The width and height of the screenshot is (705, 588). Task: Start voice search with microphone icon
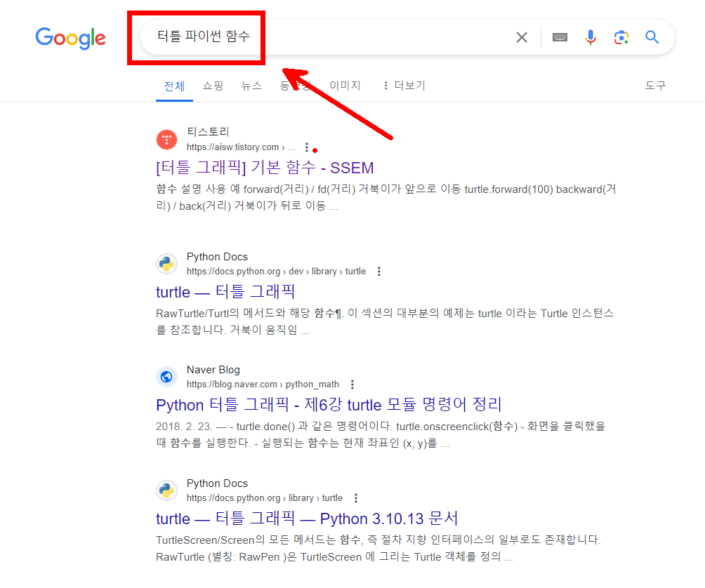pos(591,37)
